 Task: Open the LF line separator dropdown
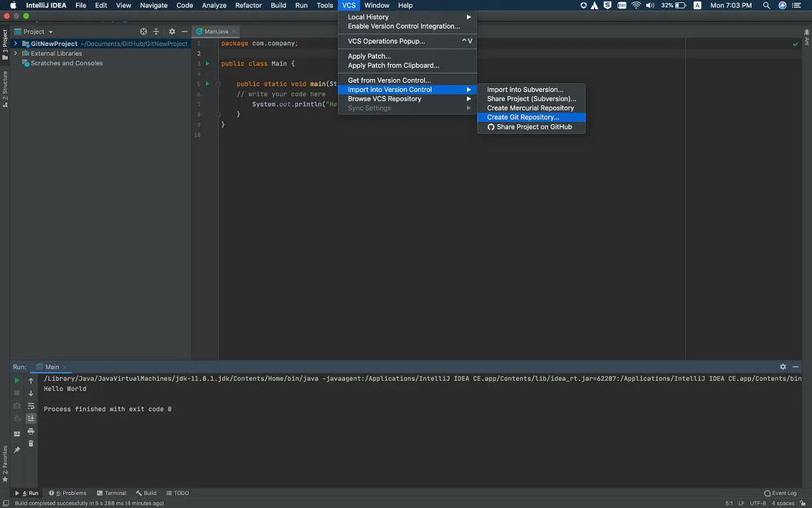(741, 503)
